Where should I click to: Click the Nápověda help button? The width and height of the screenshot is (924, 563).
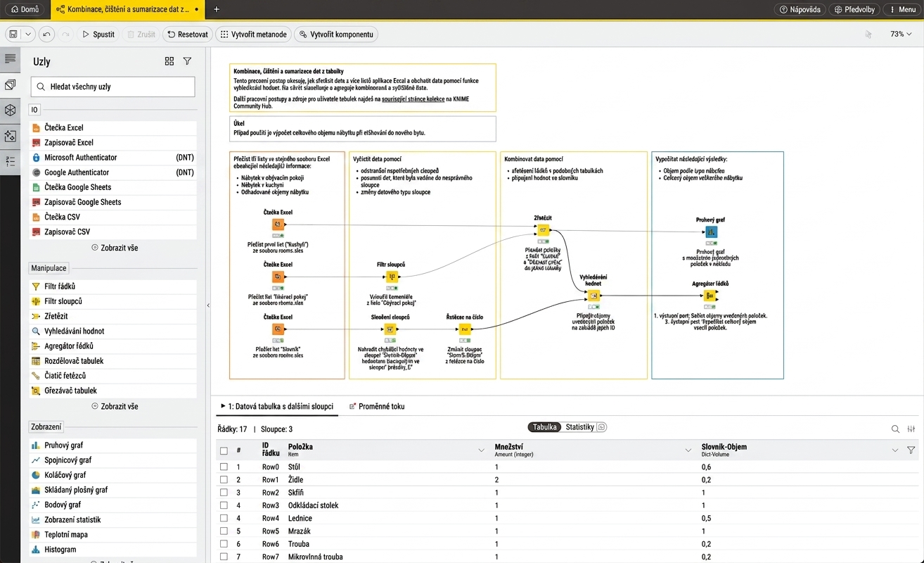(800, 10)
